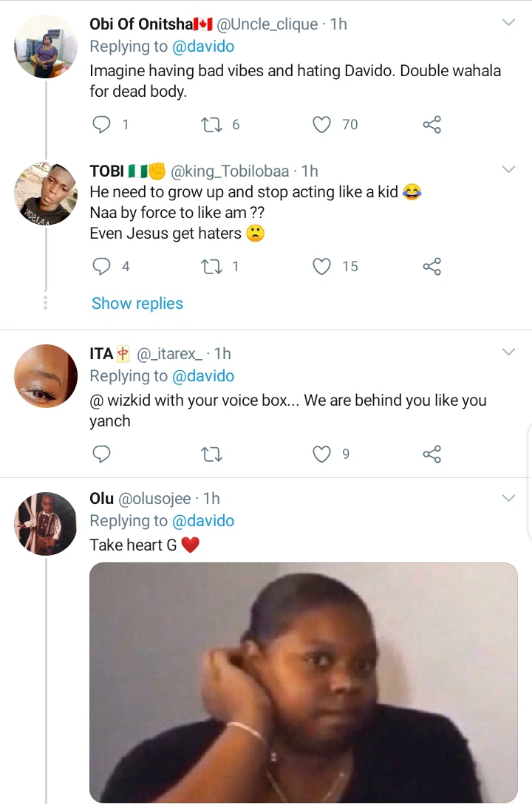532x804 pixels.
Task: Share TOBI's tweet
Action: [432, 266]
